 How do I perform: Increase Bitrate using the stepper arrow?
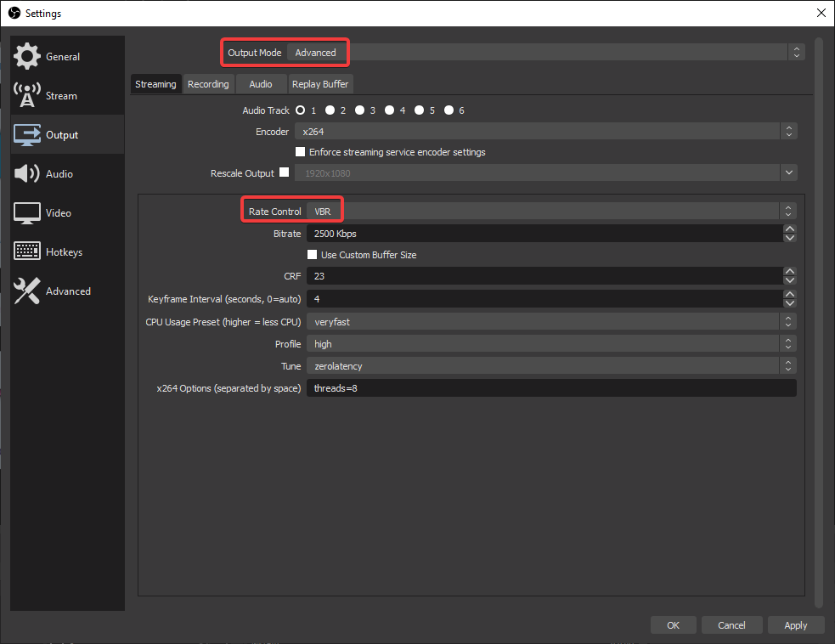pyautogui.click(x=789, y=229)
